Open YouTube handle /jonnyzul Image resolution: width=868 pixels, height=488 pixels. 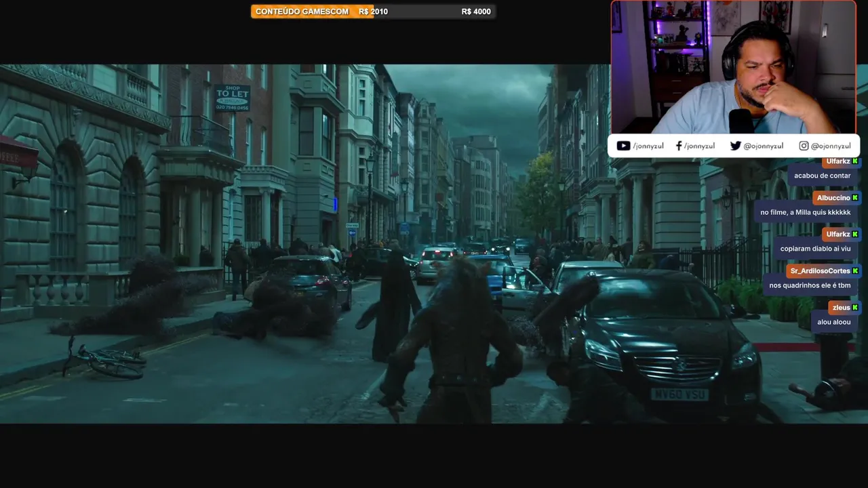click(650, 146)
